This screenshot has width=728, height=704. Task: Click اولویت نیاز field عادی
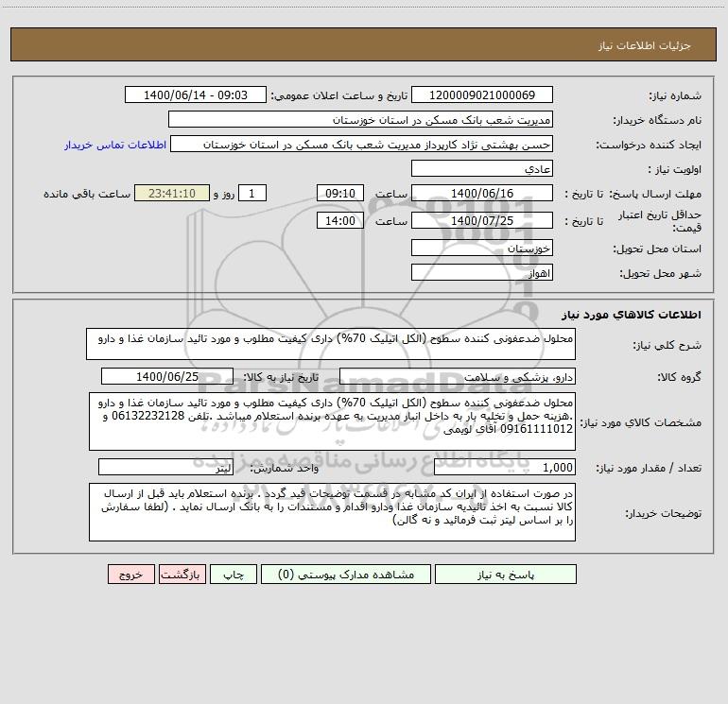[482, 168]
